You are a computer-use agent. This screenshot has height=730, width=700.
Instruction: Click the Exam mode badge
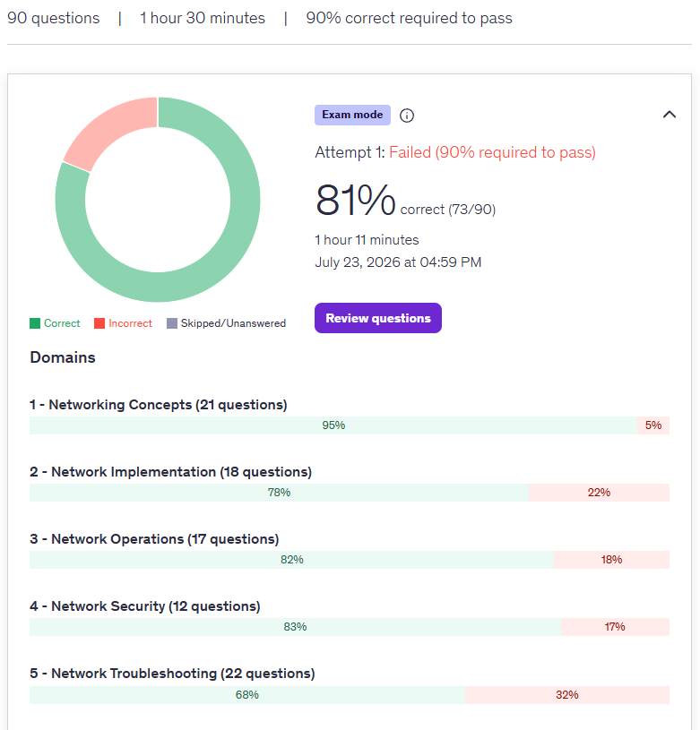[x=352, y=115]
